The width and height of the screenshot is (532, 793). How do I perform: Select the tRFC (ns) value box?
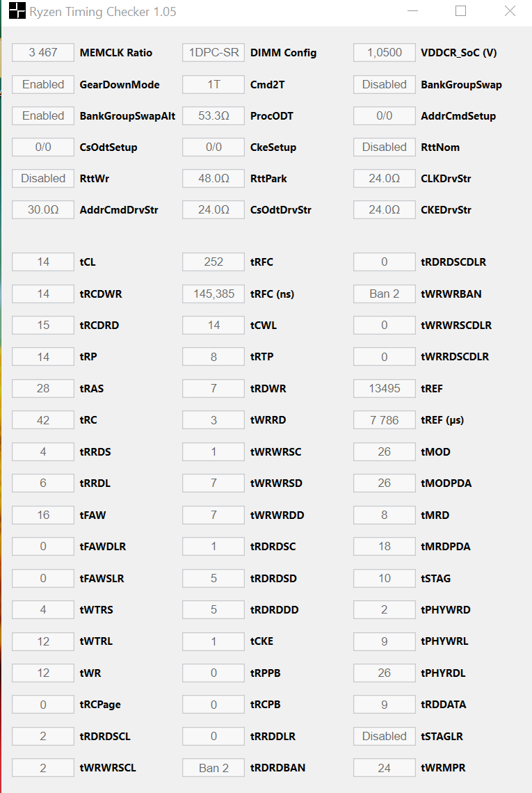[213, 294]
